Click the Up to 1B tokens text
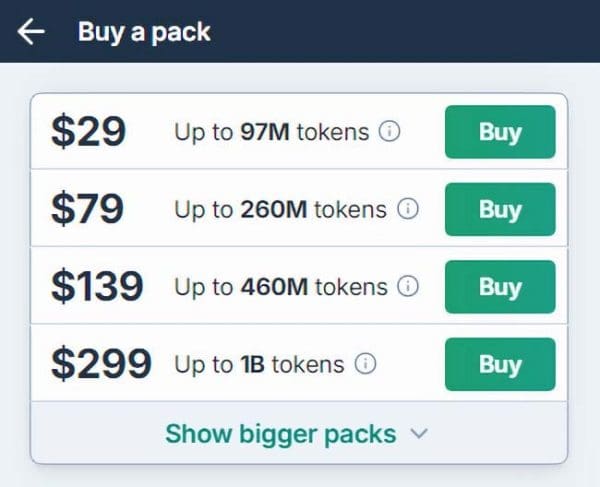 click(x=259, y=365)
